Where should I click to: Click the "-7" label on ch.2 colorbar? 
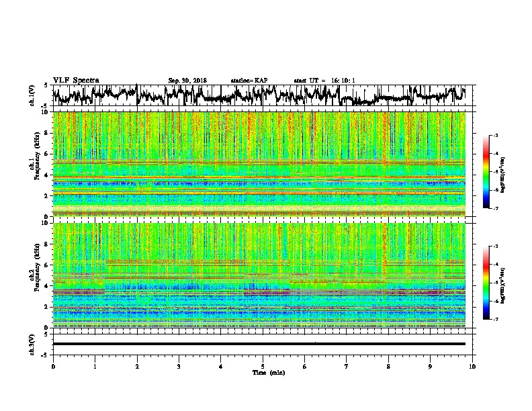tap(496, 320)
